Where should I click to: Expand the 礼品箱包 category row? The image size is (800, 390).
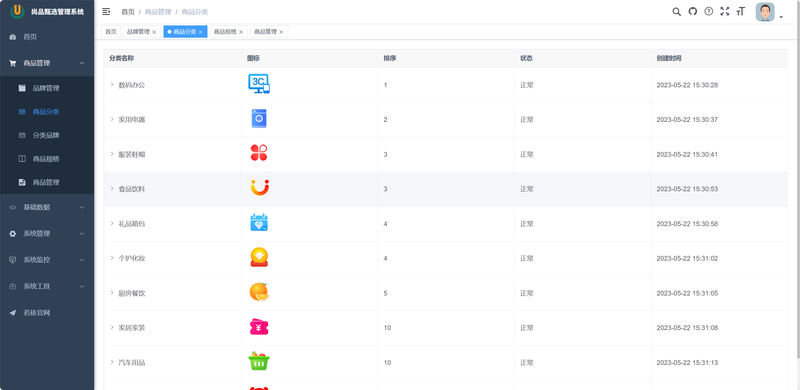pos(112,223)
